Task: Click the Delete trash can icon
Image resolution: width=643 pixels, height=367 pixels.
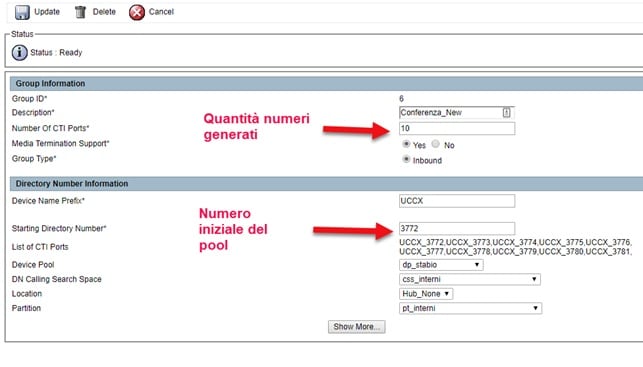Action: coord(80,12)
